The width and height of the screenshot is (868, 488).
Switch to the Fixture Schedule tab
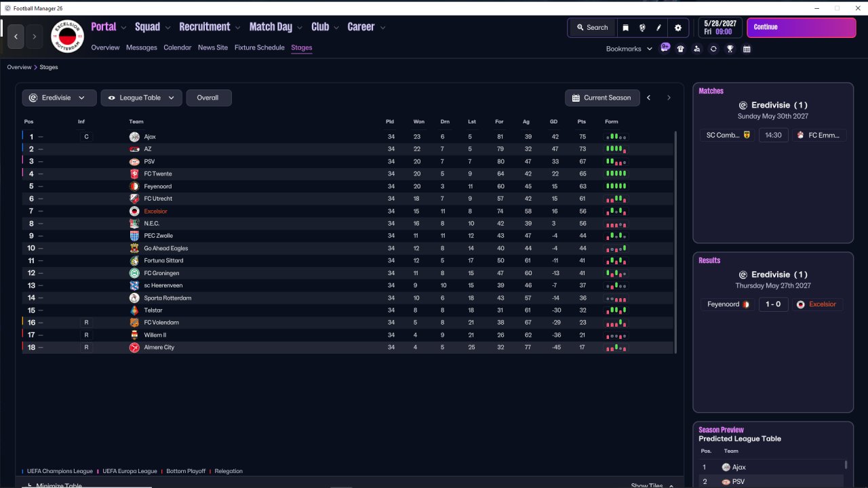[x=260, y=47]
